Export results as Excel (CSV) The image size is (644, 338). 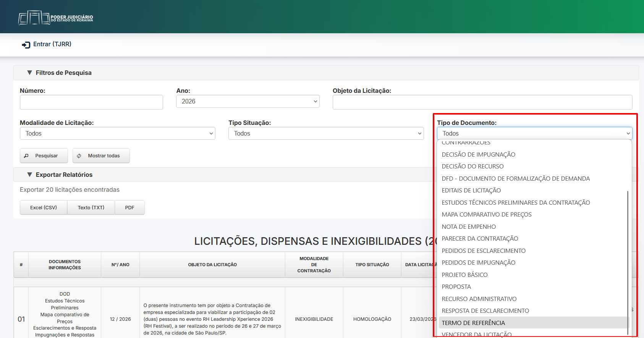click(x=44, y=207)
